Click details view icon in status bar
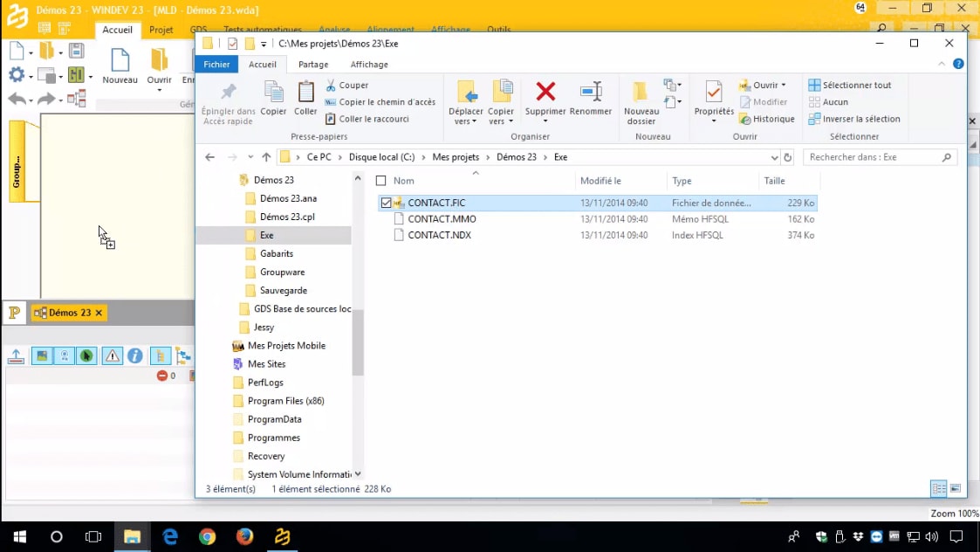This screenshot has width=980, height=552. (938, 489)
